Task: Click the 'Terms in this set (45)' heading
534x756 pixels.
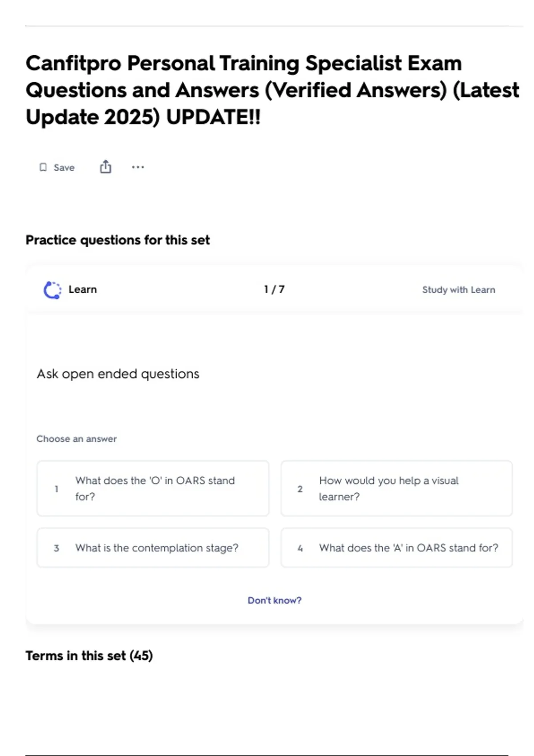Action: (x=89, y=655)
